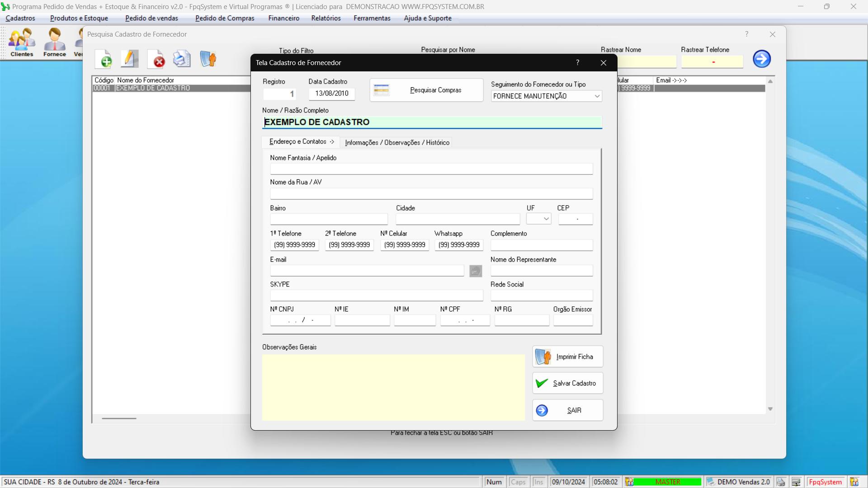
Task: Open the Clientes toolbar icon
Action: (x=22, y=42)
